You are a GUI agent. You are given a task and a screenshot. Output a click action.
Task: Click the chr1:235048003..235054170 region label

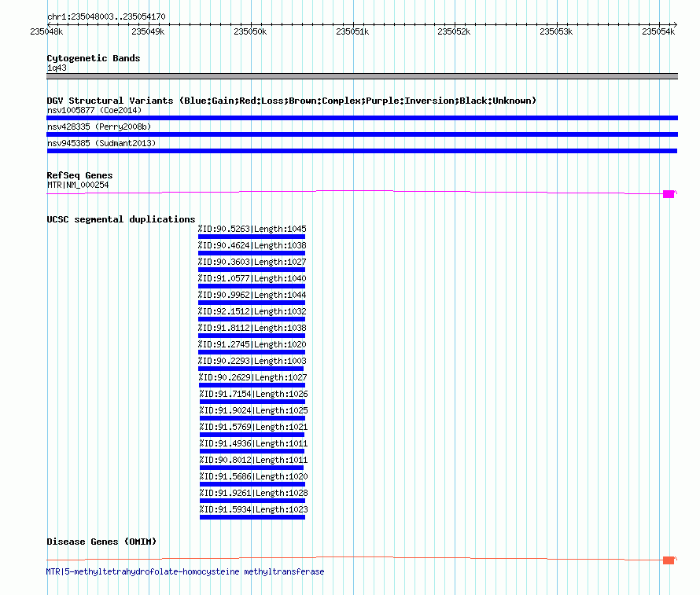click(x=106, y=17)
